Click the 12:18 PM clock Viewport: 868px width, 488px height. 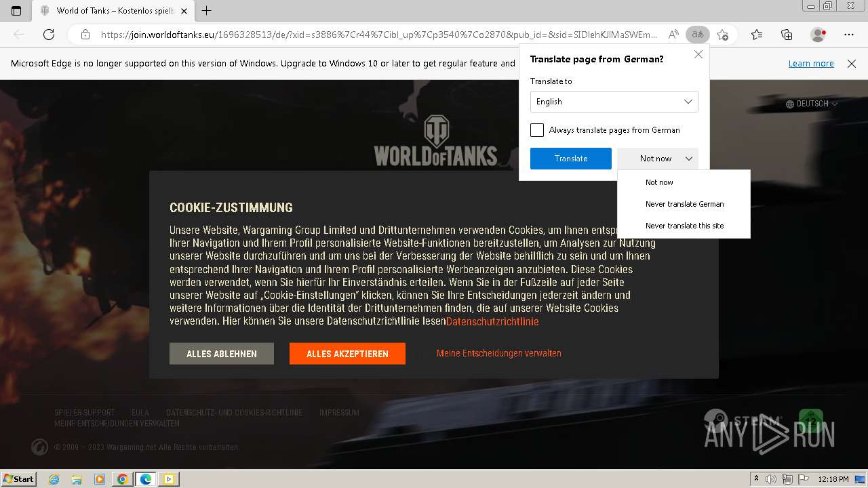click(833, 479)
